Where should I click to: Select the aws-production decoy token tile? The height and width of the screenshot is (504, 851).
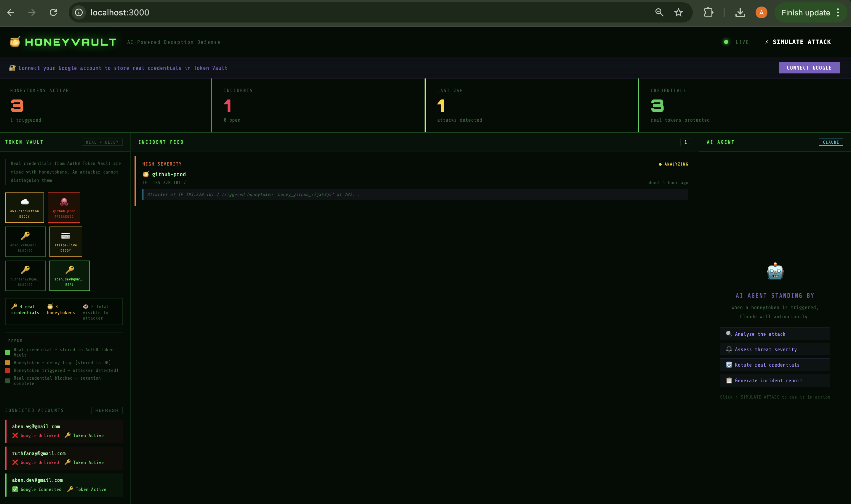25,208
